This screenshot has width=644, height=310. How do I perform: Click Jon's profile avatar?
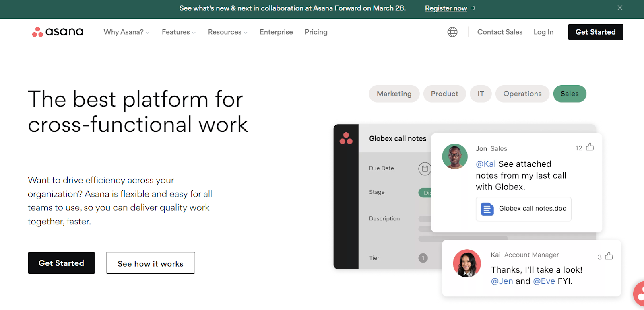(455, 156)
